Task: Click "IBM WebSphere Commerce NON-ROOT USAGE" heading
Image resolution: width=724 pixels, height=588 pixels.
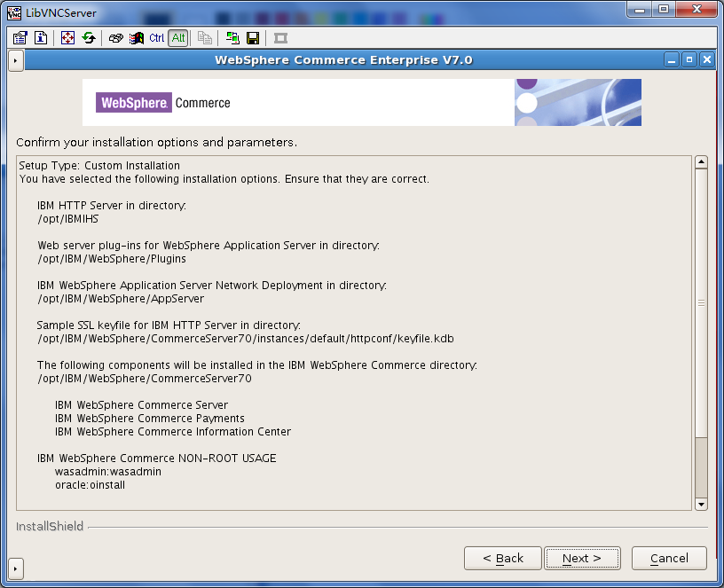Action: (156, 459)
